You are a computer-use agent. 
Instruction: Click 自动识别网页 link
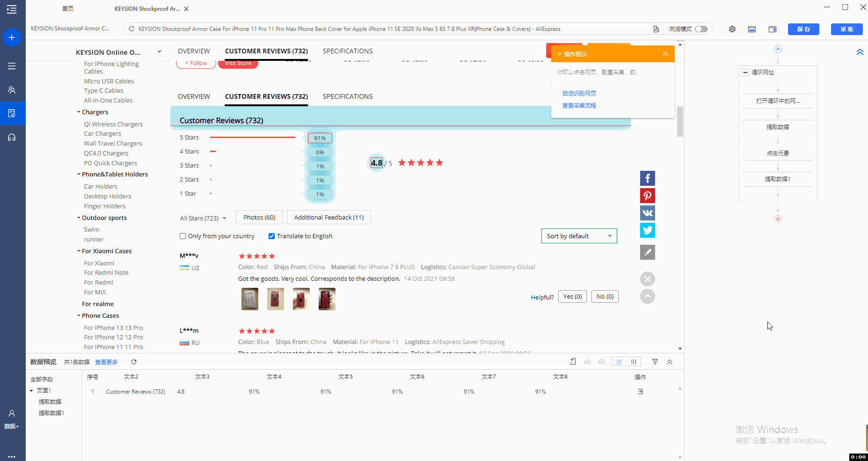[579, 94]
